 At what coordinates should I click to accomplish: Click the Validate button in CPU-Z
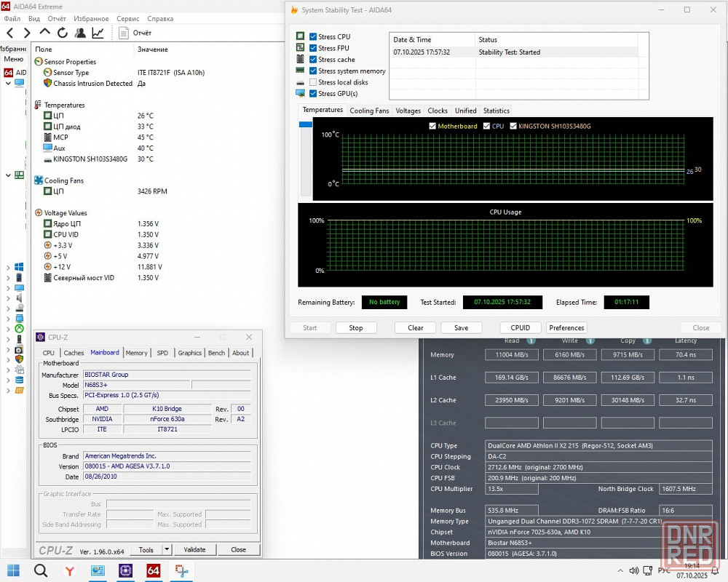click(194, 550)
